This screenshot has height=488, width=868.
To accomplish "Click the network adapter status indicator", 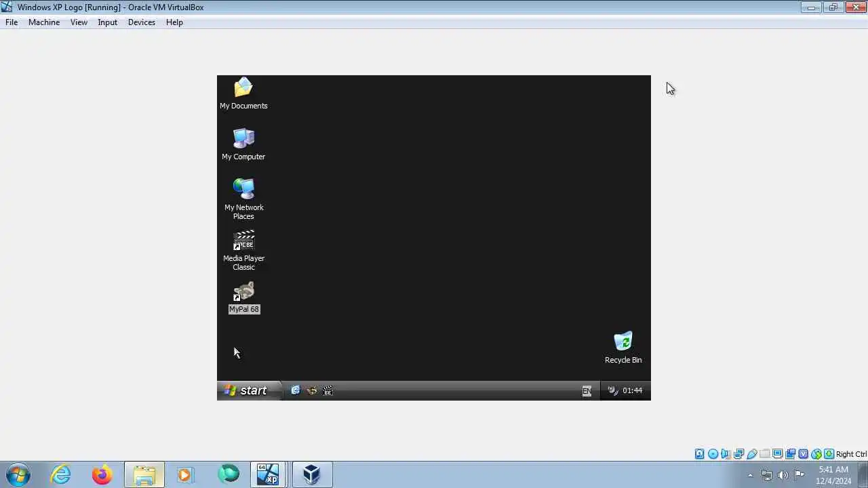I will (x=739, y=454).
